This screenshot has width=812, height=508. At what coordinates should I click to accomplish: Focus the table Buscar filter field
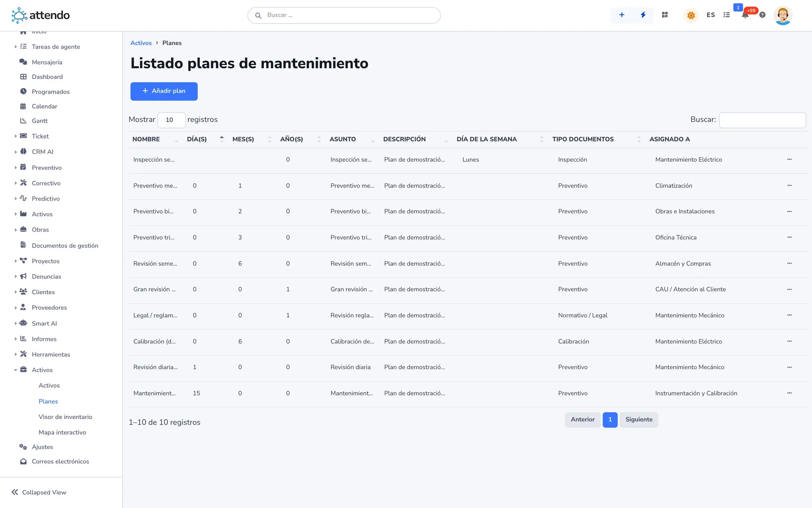[x=762, y=120]
